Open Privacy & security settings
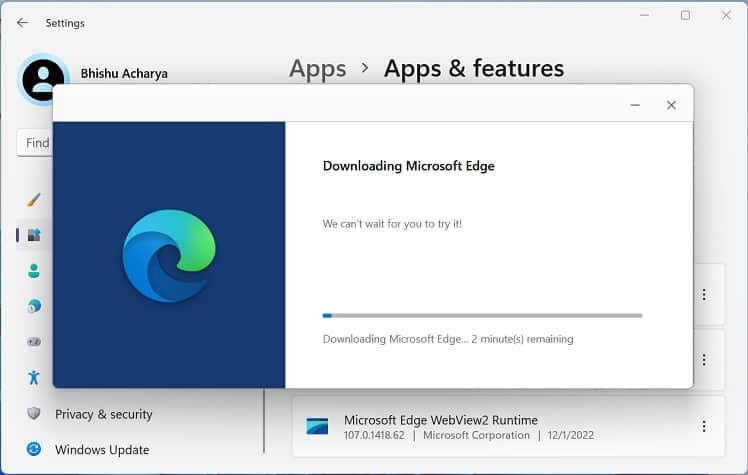The width and height of the screenshot is (748, 475). coord(104,414)
